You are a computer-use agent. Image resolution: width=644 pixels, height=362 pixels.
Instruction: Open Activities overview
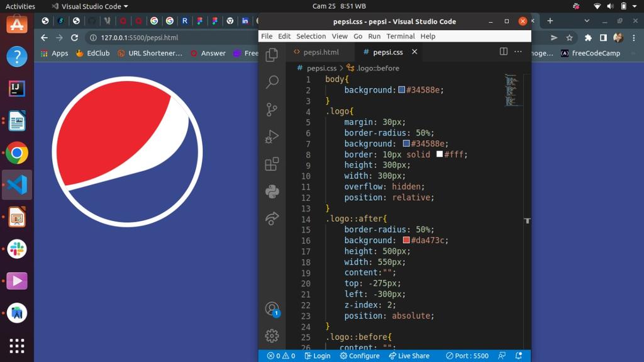pos(20,6)
